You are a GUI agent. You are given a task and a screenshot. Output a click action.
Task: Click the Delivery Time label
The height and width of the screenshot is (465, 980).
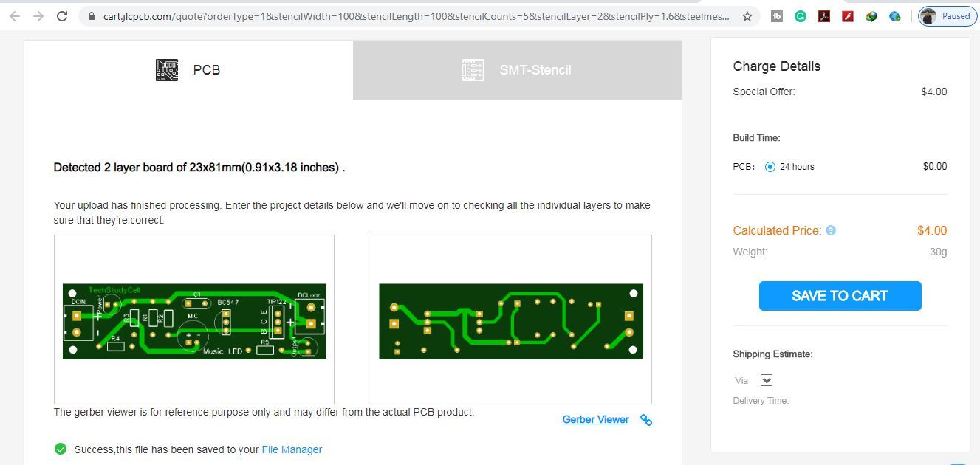(761, 400)
